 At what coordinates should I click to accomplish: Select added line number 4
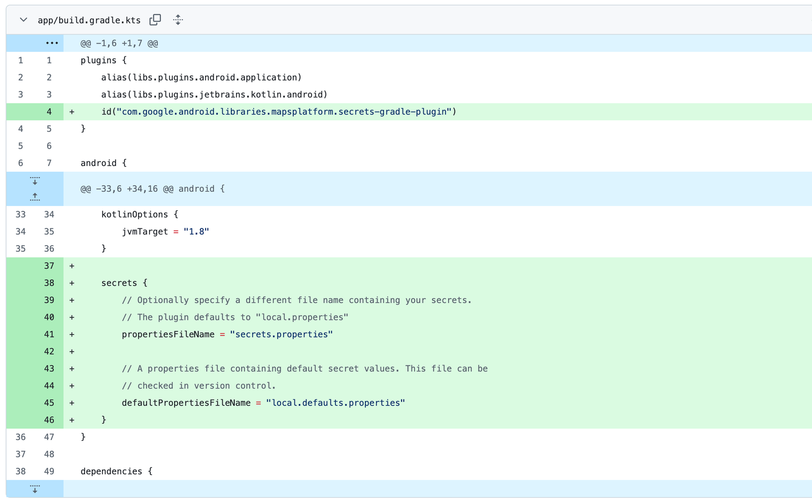click(49, 112)
